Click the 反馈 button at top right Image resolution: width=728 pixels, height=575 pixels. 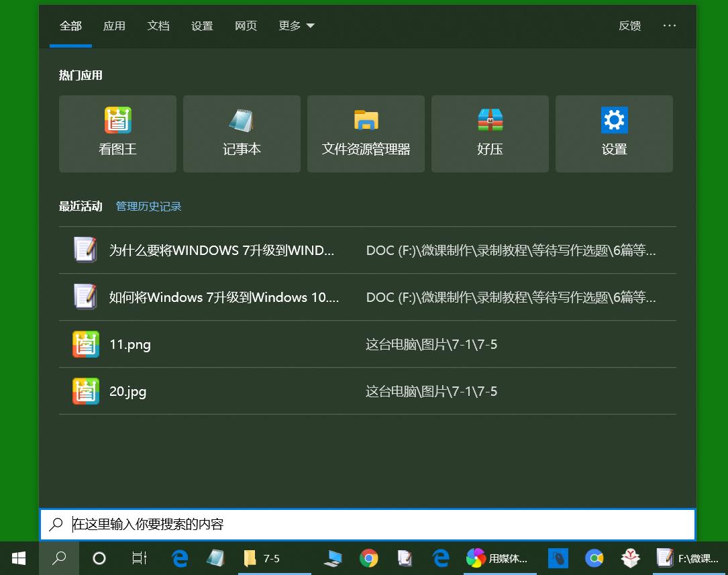[629, 26]
